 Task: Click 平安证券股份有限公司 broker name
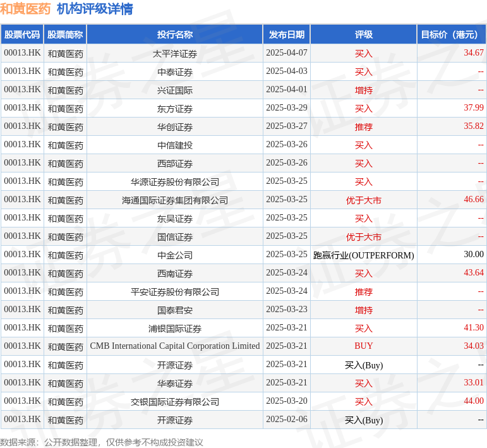click(x=175, y=292)
